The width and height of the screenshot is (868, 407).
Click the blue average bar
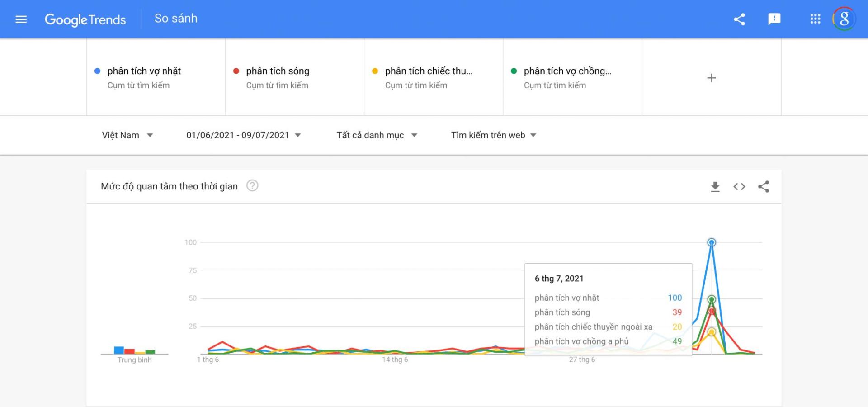coord(119,350)
